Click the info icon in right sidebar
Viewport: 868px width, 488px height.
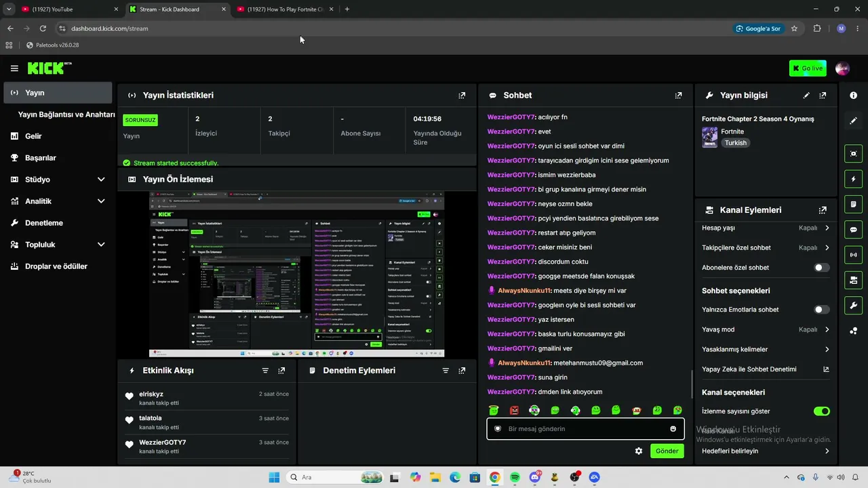point(853,96)
